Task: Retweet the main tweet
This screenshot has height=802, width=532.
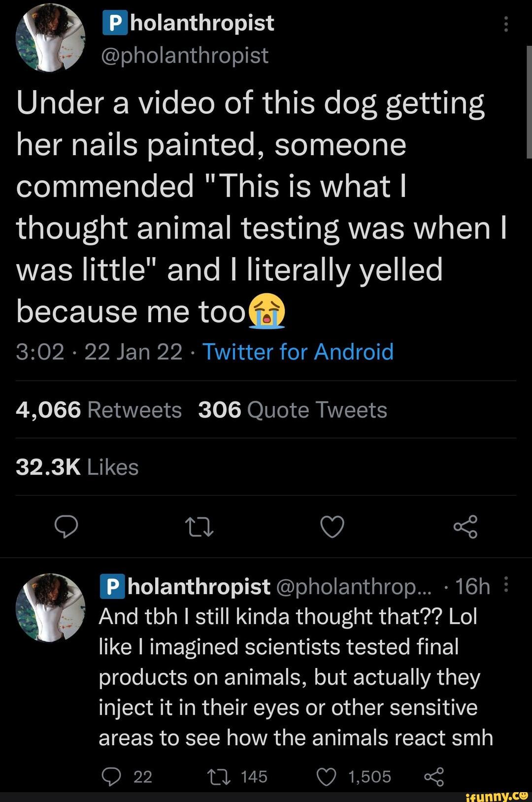Action: [x=199, y=527]
